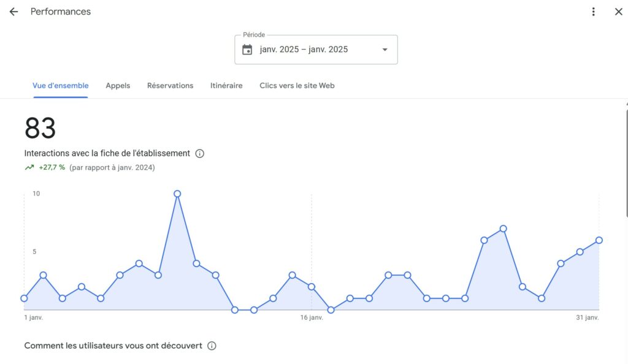Click the info icon beside Interactions avec la fiche
Image resolution: width=628 pixels, height=364 pixels.
[199, 154]
